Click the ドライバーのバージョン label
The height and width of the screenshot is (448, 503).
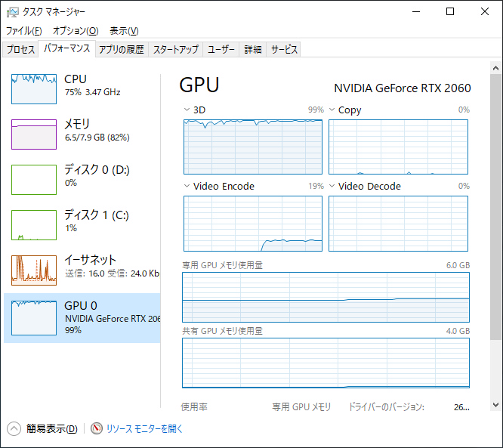(387, 407)
